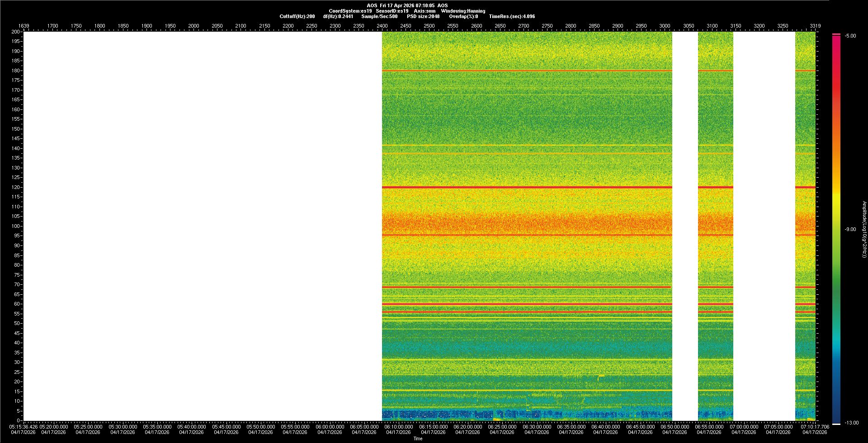Click the 05:15:36.426 start time label

[24, 427]
